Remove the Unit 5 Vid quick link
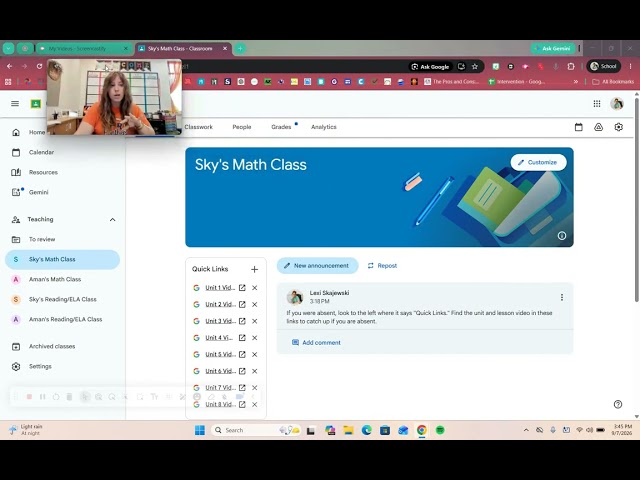Image resolution: width=640 pixels, height=480 pixels. click(x=255, y=354)
